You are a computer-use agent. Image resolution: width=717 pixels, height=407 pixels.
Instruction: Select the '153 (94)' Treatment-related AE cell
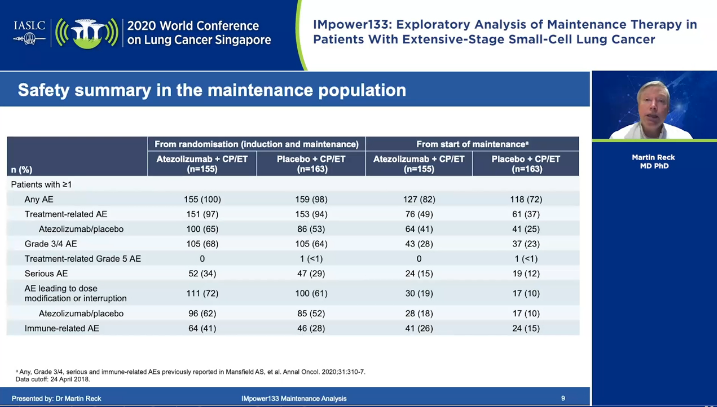(x=311, y=214)
